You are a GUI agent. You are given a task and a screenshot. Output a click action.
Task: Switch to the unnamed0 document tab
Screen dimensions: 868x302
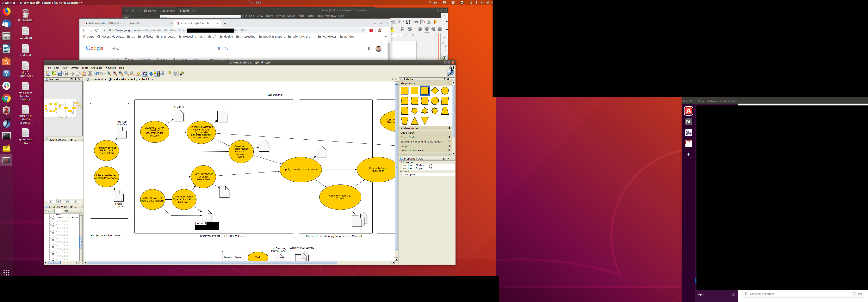pos(96,79)
